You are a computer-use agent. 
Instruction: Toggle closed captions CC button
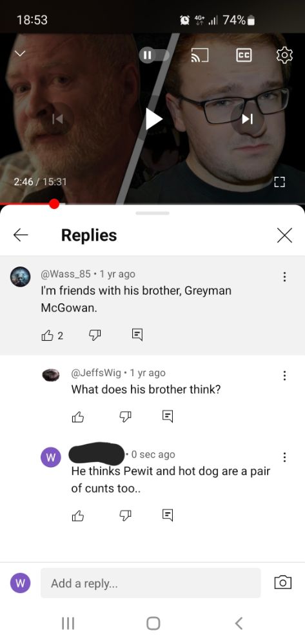pyautogui.click(x=244, y=55)
